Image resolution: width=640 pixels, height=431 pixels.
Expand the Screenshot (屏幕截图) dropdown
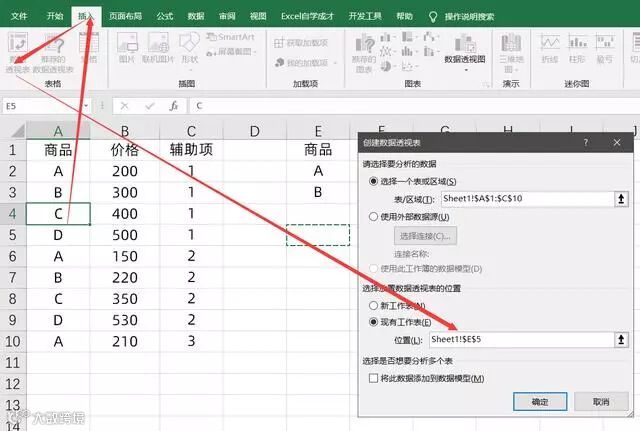pyautogui.click(x=255, y=52)
